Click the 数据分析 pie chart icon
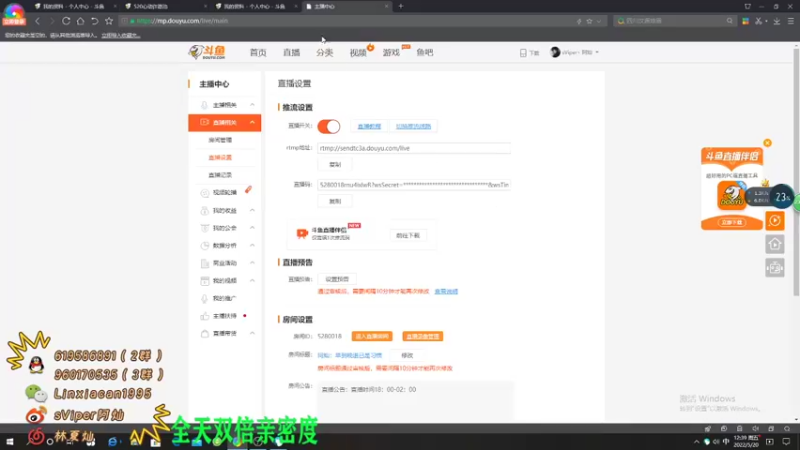800x450 pixels. pos(204,245)
